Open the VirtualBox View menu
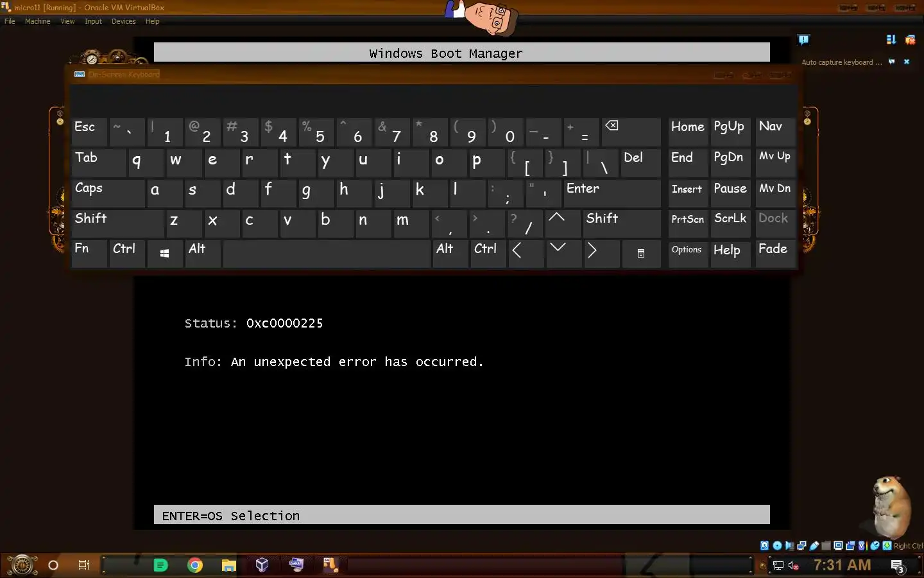 (67, 21)
